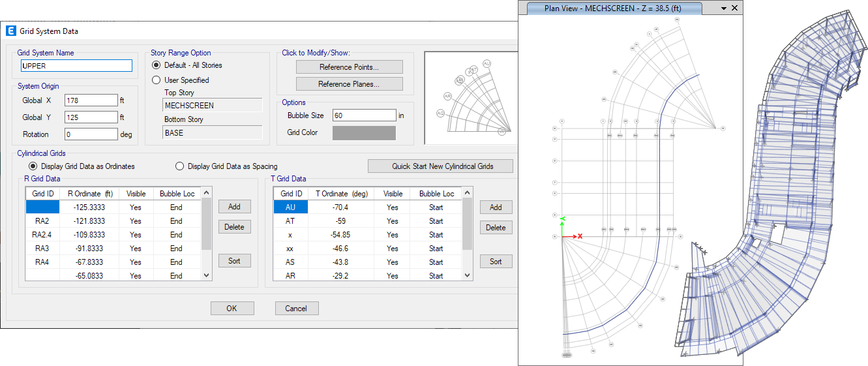868x366 pixels.
Task: Click the Rotation input field
Action: pos(91,134)
